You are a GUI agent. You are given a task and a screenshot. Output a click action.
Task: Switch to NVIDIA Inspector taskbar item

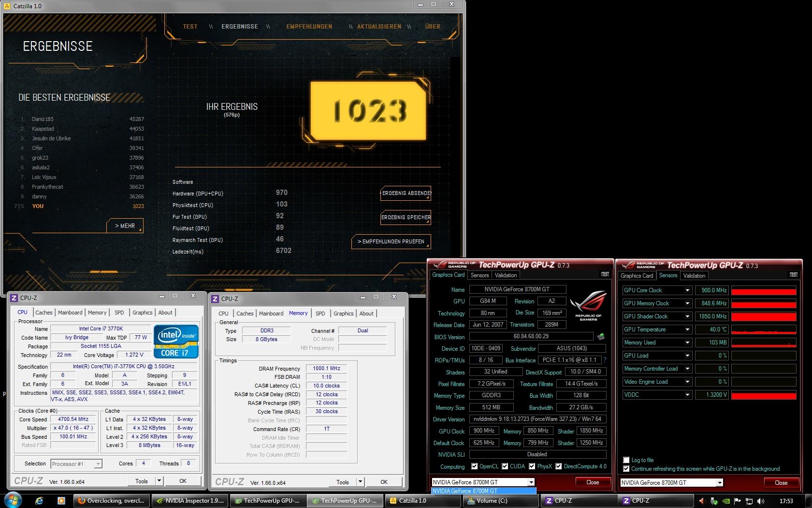pyautogui.click(x=190, y=501)
